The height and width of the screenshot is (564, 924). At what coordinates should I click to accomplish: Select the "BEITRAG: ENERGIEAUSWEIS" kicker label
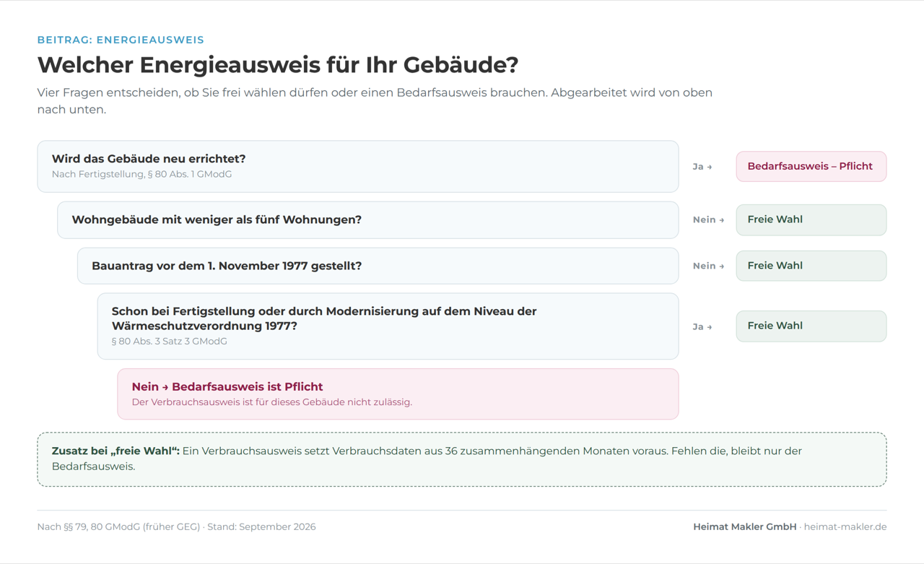pos(121,40)
